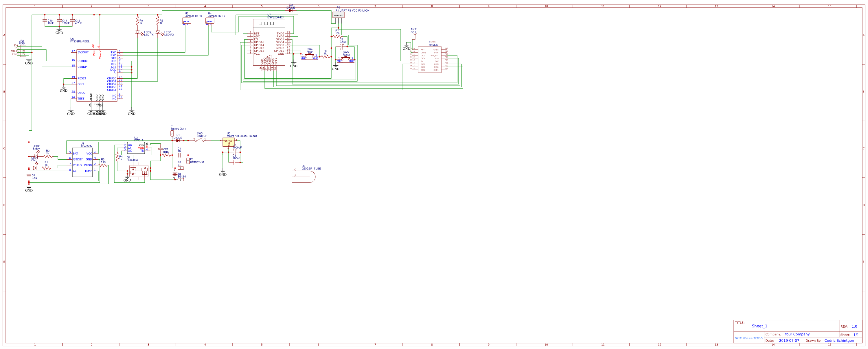Select the RFM95 LoRa module
The height and width of the screenshot is (349, 868).
(429, 60)
